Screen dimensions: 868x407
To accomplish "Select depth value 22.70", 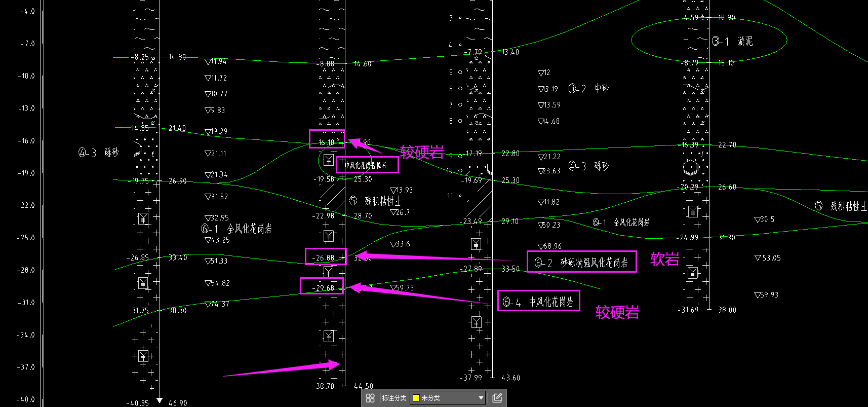I will [727, 145].
